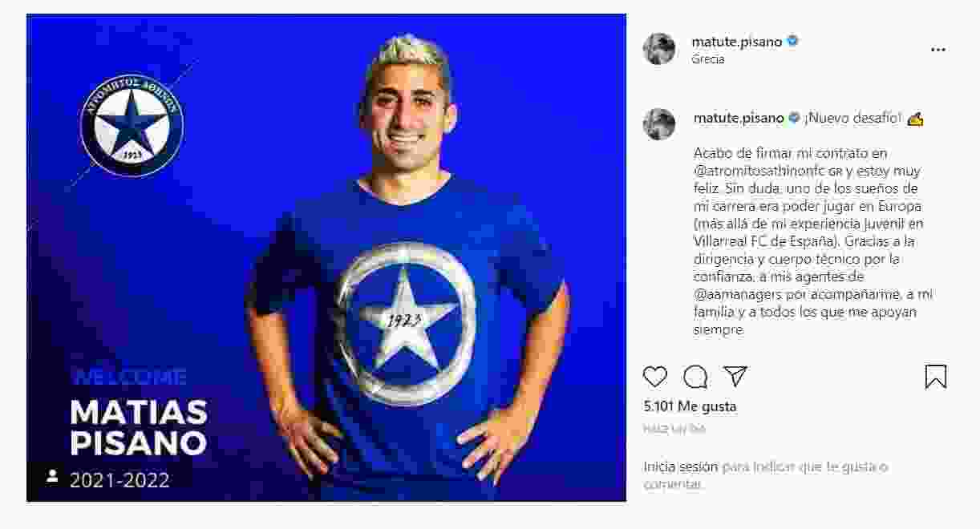Screen dimensions: 980x529
Task: Share the post via paper plane icon
Action: [735, 377]
